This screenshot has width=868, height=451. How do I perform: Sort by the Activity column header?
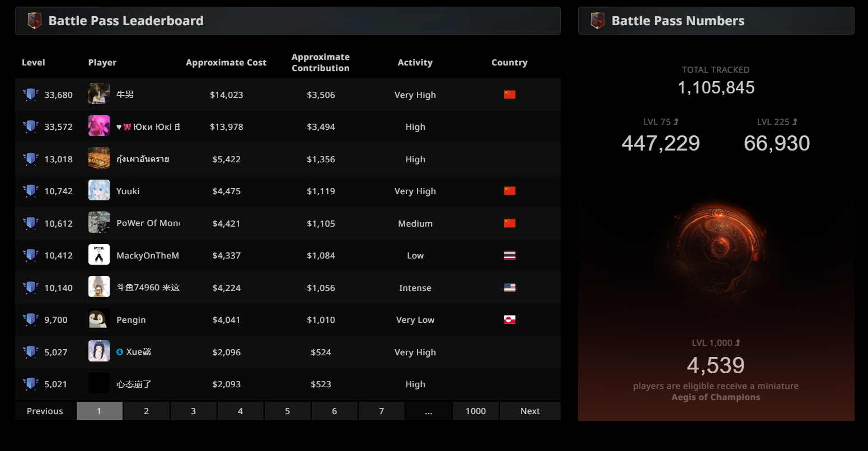[x=415, y=63]
